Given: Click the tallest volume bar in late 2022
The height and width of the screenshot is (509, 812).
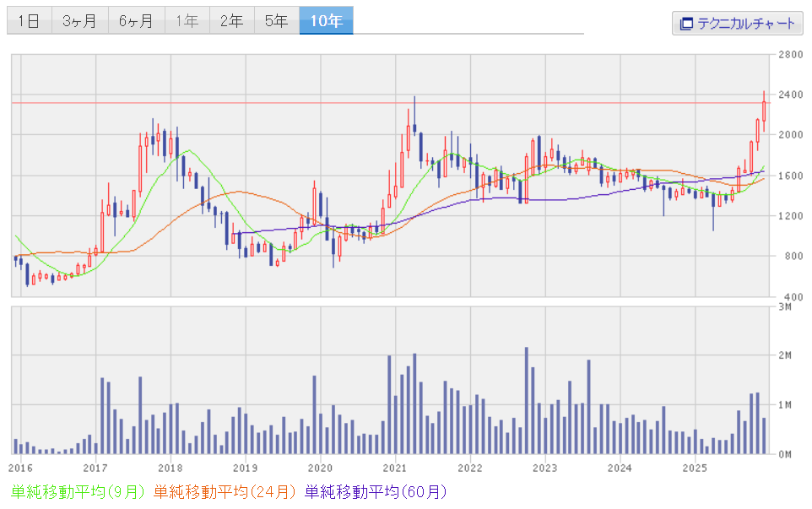Looking at the screenshot, I should [527, 401].
